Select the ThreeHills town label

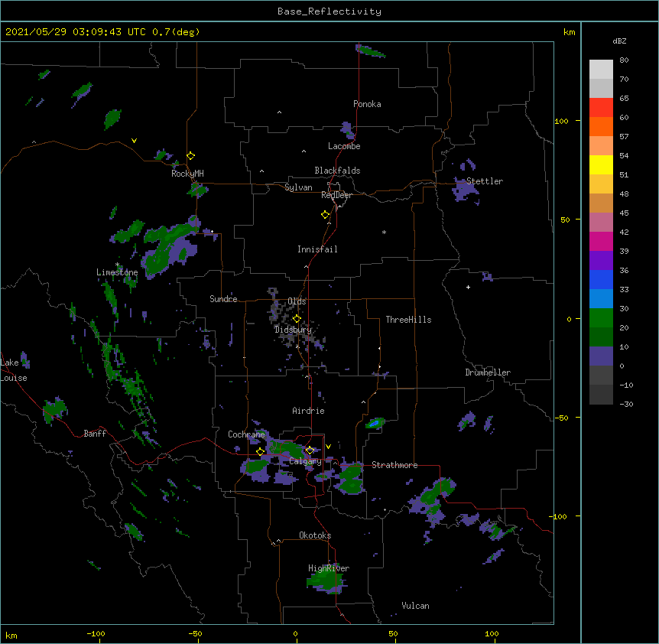tap(408, 320)
